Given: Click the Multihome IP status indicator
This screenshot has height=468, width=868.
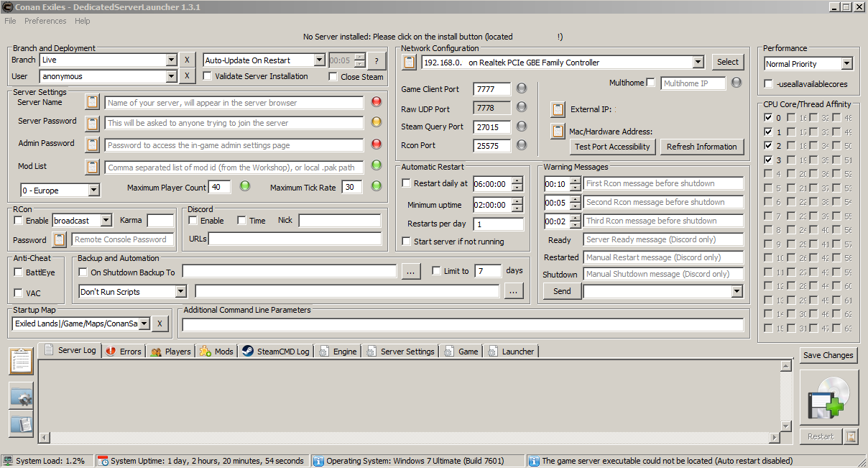Looking at the screenshot, I should 737,83.
